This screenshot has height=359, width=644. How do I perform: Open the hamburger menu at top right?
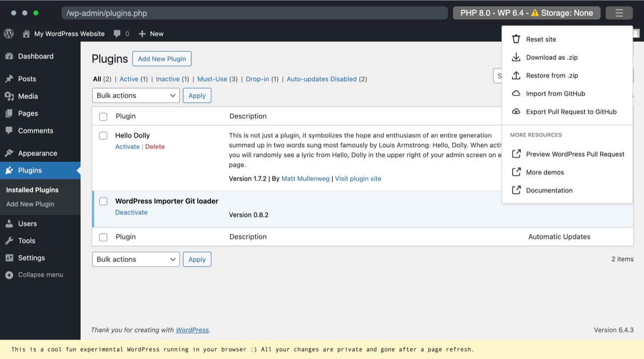coord(619,13)
